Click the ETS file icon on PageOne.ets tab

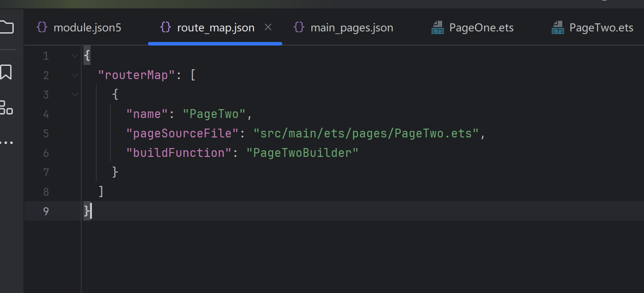pyautogui.click(x=437, y=28)
